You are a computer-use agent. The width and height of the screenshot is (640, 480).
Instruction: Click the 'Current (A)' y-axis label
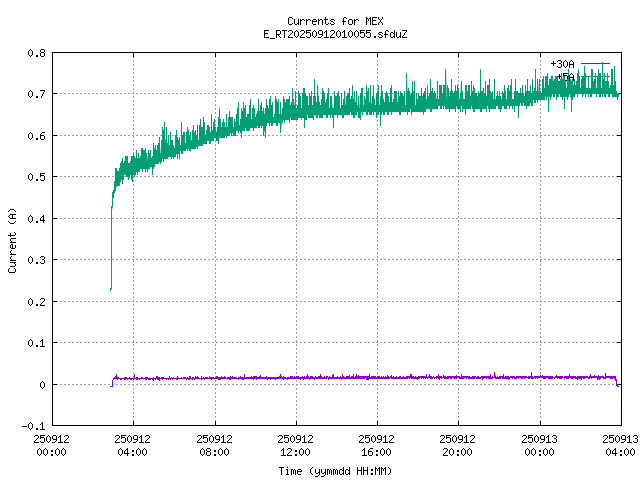(x=12, y=240)
